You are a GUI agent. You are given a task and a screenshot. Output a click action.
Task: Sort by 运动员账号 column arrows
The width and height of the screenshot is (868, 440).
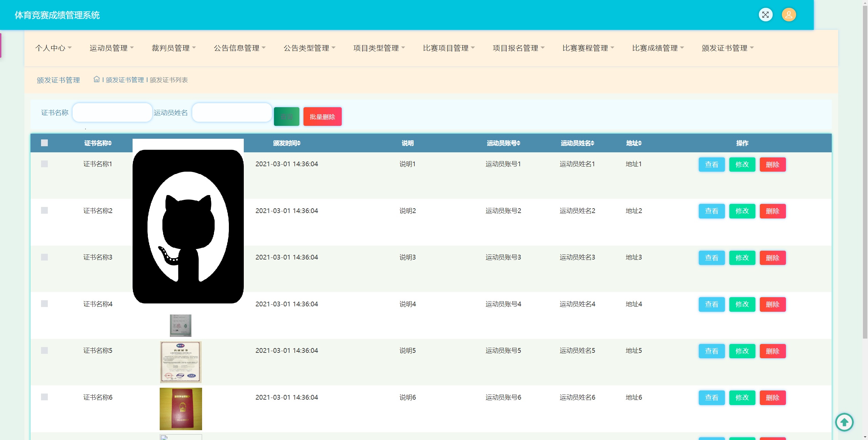pyautogui.click(x=518, y=143)
